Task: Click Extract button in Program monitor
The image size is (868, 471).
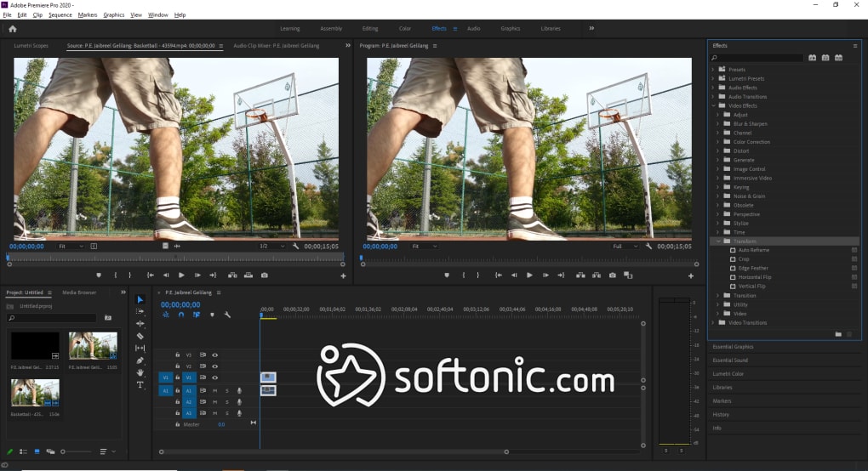Action: (x=597, y=275)
